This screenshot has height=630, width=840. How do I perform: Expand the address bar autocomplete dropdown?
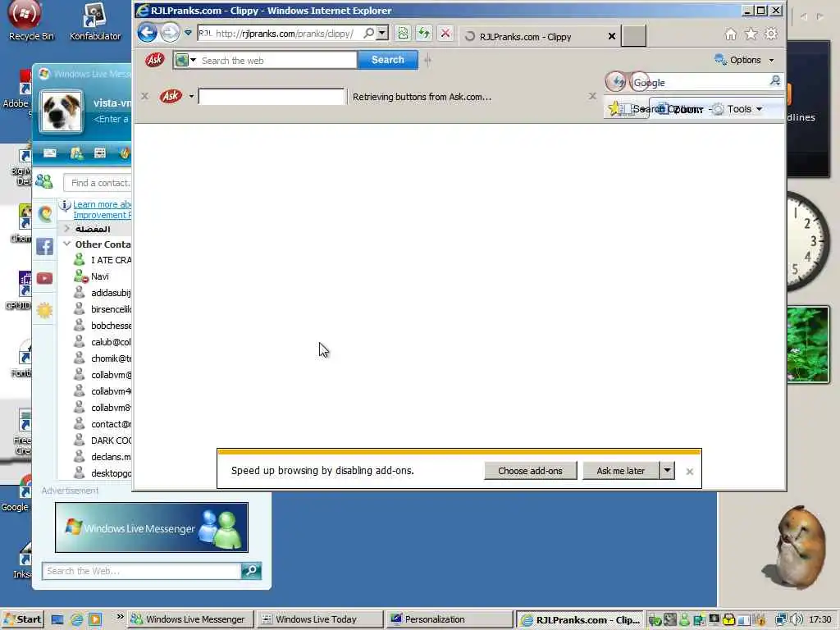click(x=382, y=33)
